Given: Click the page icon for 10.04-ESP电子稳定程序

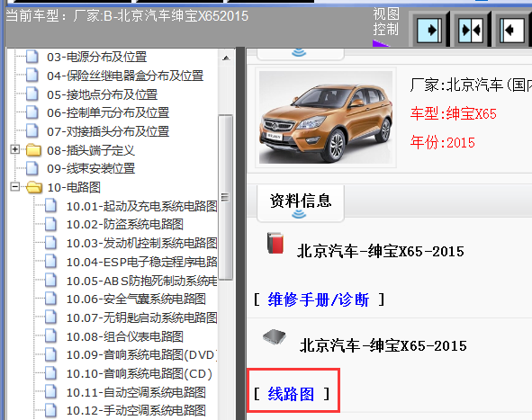Looking at the screenshot, I should pos(51,262).
